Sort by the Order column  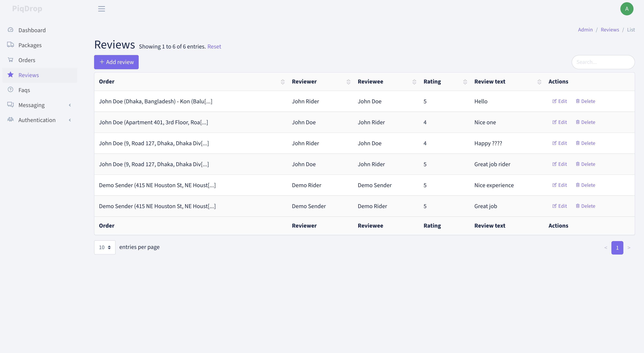point(282,82)
